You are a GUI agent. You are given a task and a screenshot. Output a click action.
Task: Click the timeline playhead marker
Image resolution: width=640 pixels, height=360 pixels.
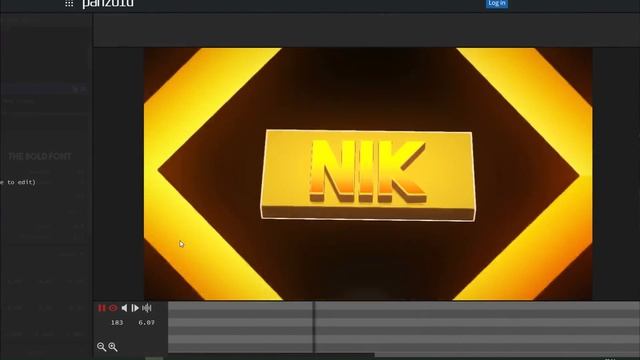click(x=314, y=327)
